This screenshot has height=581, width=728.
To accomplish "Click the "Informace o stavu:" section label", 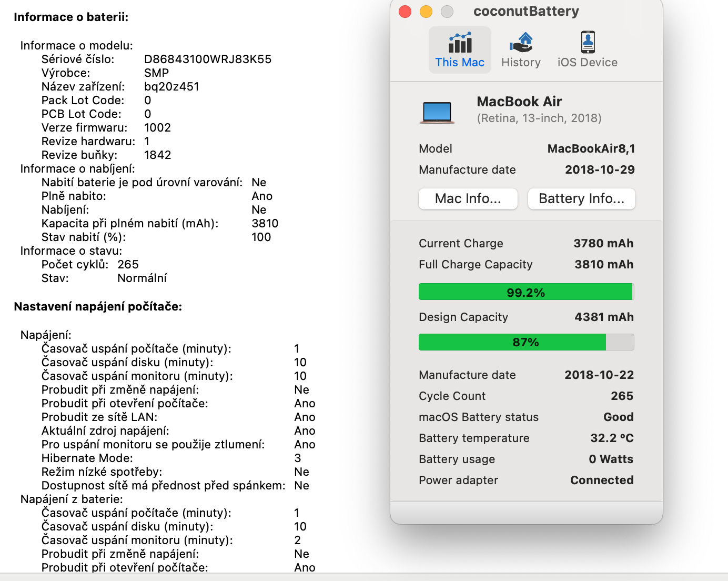I will 71,251.
